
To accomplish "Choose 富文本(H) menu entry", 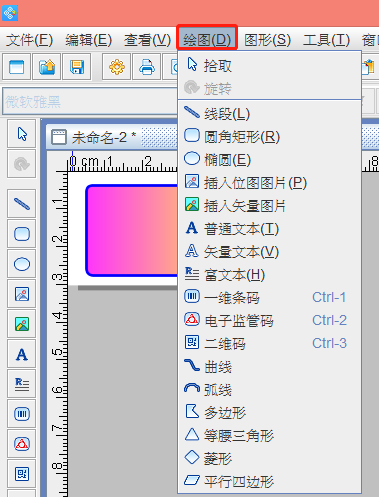I will pos(270,274).
